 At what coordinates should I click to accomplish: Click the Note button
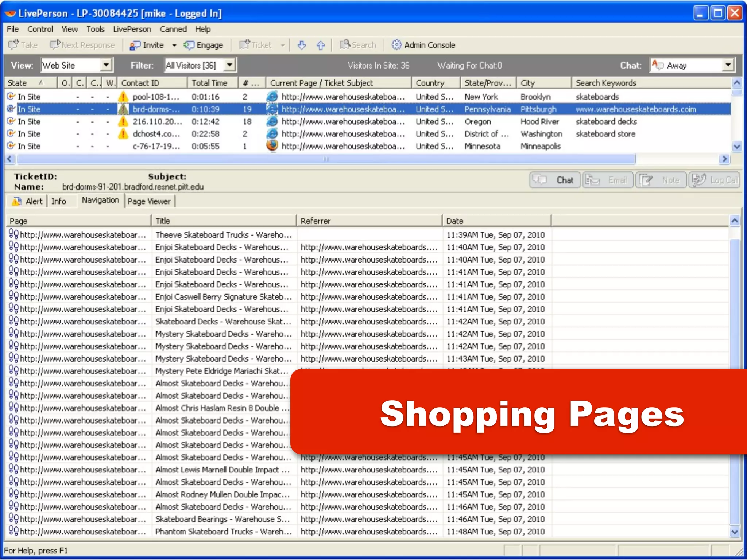tap(661, 180)
